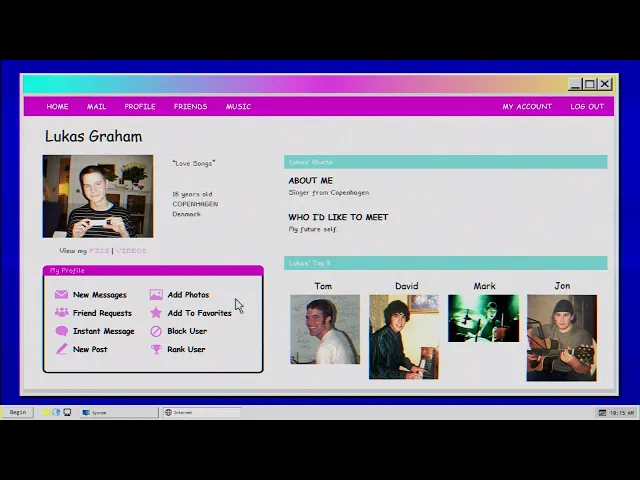Click the name Jon in Top 8

[x=562, y=286]
